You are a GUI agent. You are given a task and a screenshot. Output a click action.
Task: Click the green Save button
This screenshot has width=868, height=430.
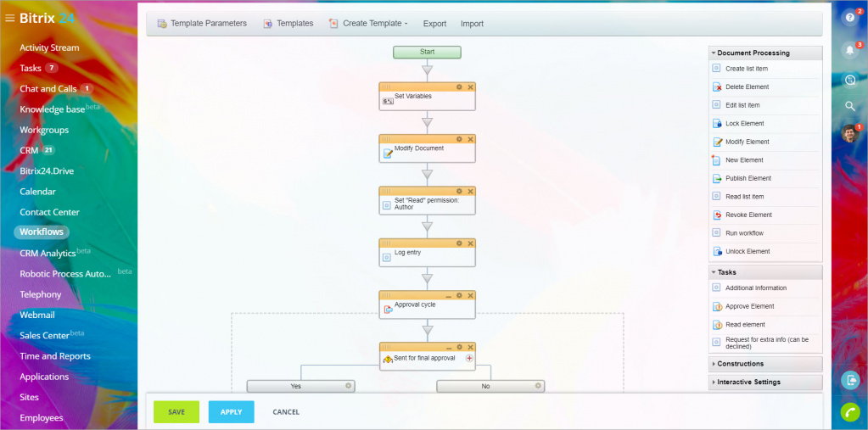coord(176,412)
